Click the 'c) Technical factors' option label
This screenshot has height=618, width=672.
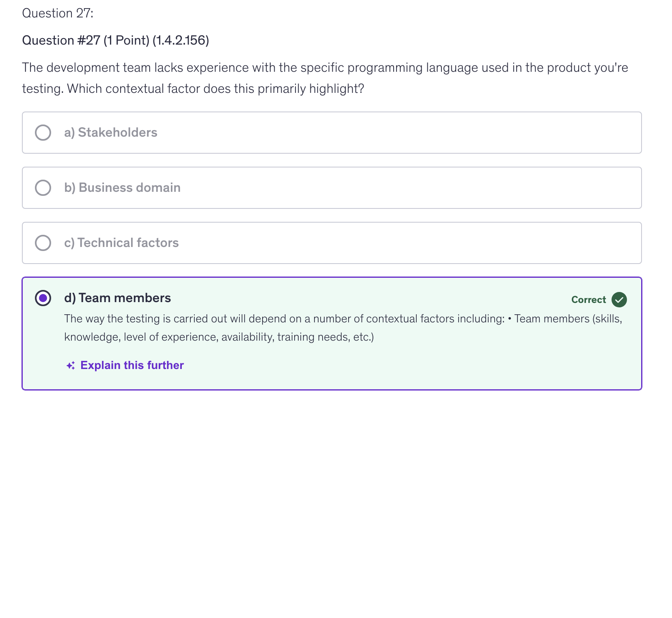[x=121, y=243]
